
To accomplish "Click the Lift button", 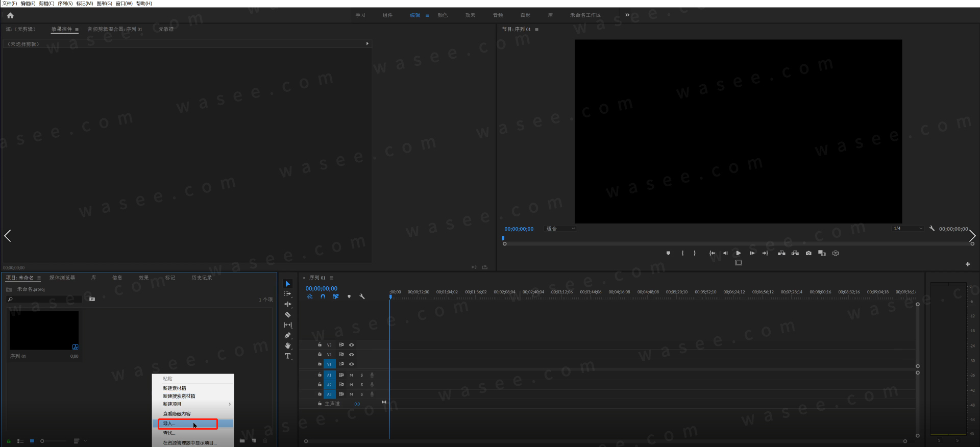I will (781, 253).
